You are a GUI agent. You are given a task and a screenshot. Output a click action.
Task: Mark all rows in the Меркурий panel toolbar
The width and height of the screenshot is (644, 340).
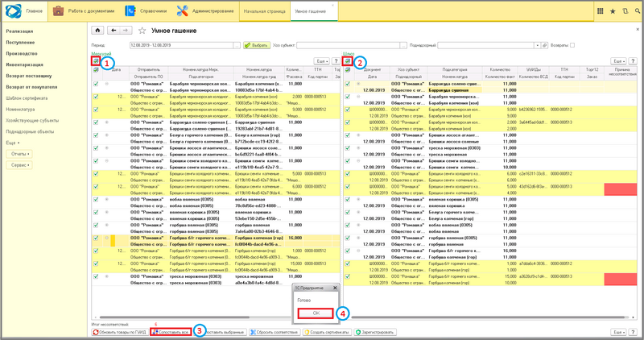click(96, 61)
